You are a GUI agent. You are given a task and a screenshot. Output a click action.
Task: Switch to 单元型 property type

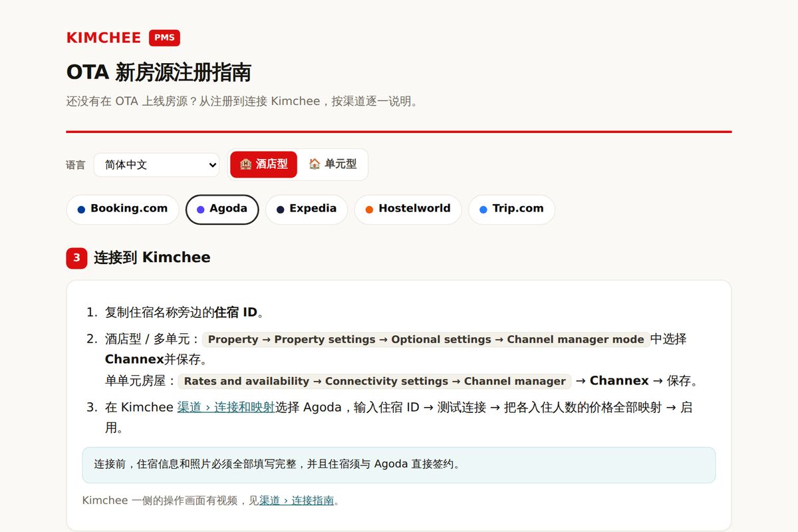point(332,164)
